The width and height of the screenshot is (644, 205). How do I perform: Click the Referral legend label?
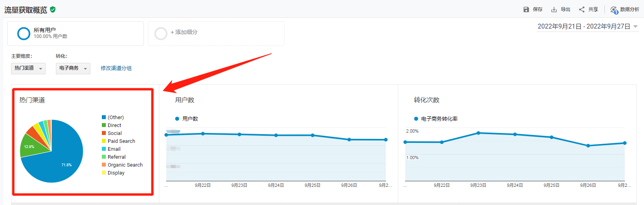[x=117, y=157]
